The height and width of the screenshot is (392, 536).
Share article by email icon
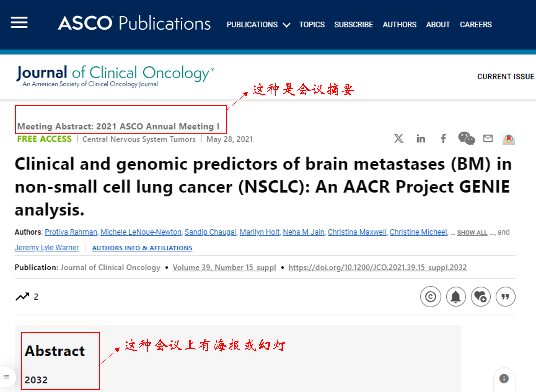click(x=488, y=138)
